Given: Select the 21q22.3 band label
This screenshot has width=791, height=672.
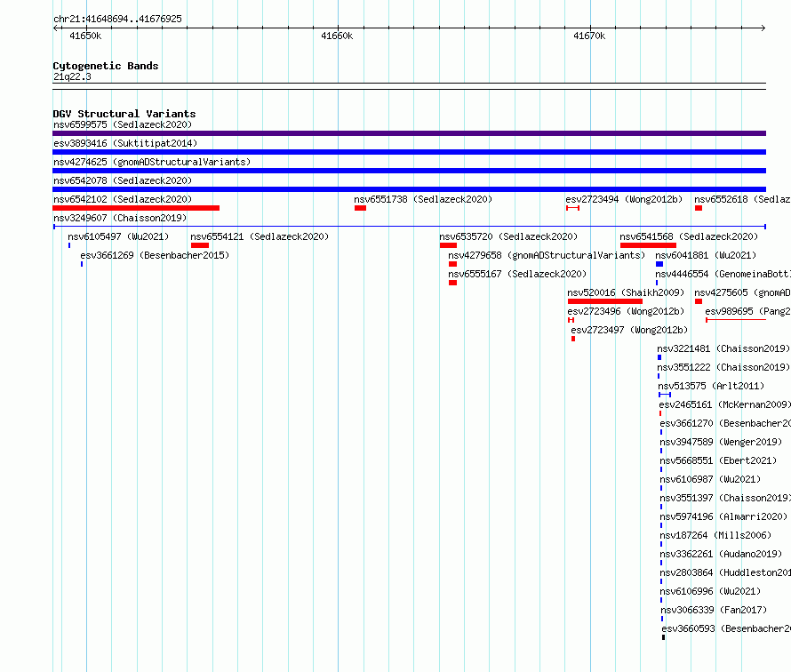Looking at the screenshot, I should click(x=72, y=76).
